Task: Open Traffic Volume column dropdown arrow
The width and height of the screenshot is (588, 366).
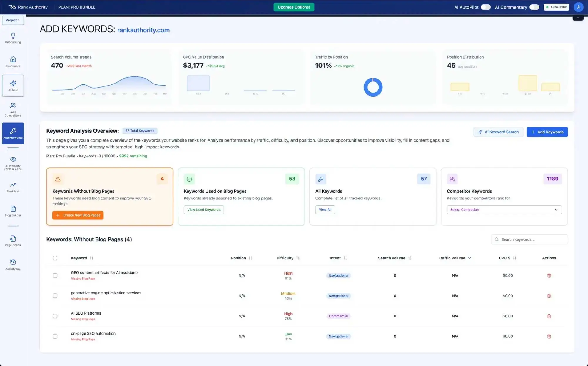Action: (470, 258)
